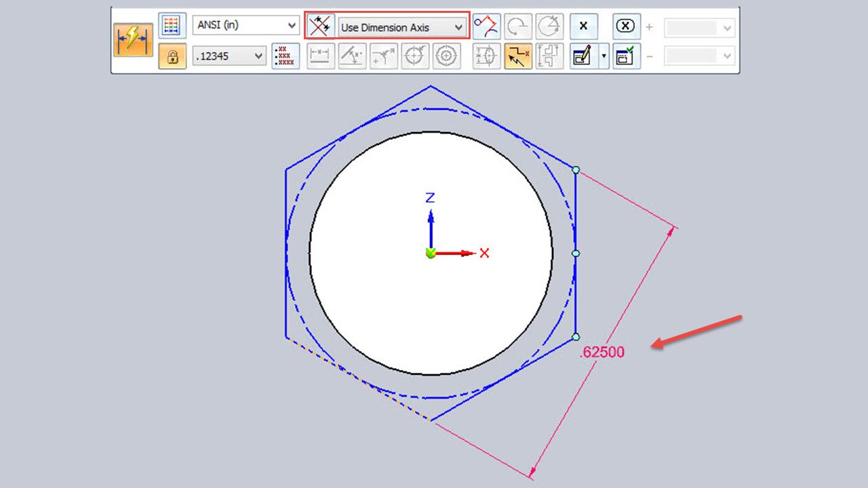The height and width of the screenshot is (488, 868).
Task: Click the angular dimension icon
Action: click(x=353, y=56)
